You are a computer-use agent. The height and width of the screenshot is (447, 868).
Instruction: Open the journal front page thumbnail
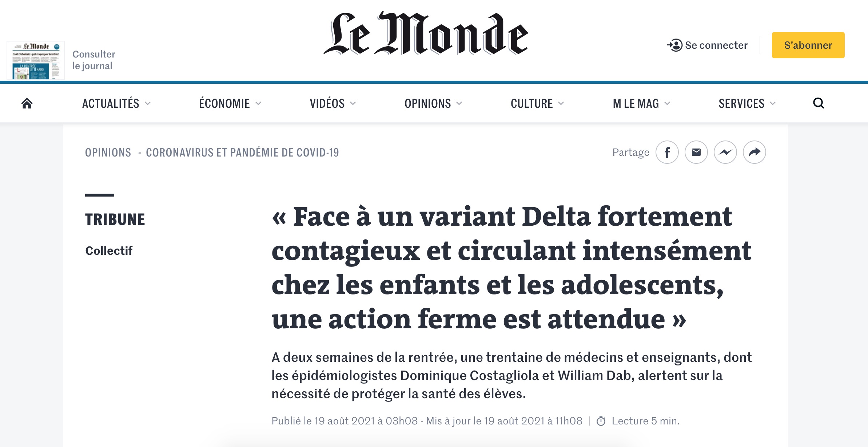[x=36, y=60]
